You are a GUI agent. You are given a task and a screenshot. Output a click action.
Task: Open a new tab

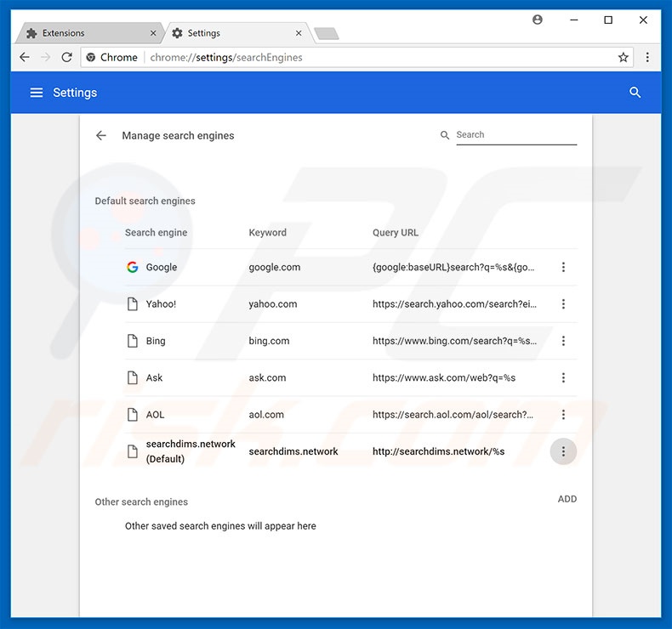(x=326, y=33)
